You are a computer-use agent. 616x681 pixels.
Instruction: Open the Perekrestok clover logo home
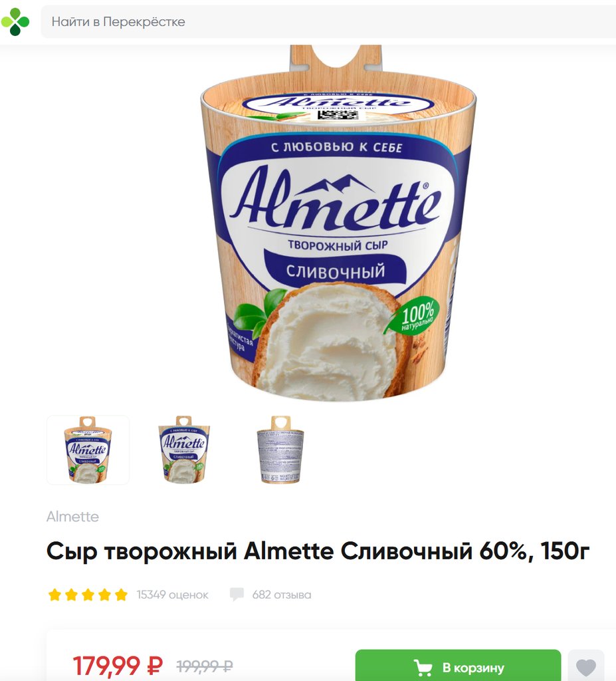(15, 21)
